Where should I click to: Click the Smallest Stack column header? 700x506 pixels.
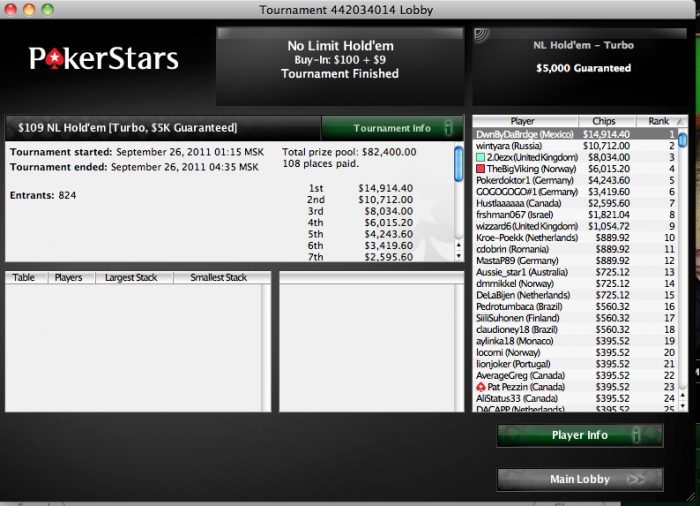[x=221, y=277]
